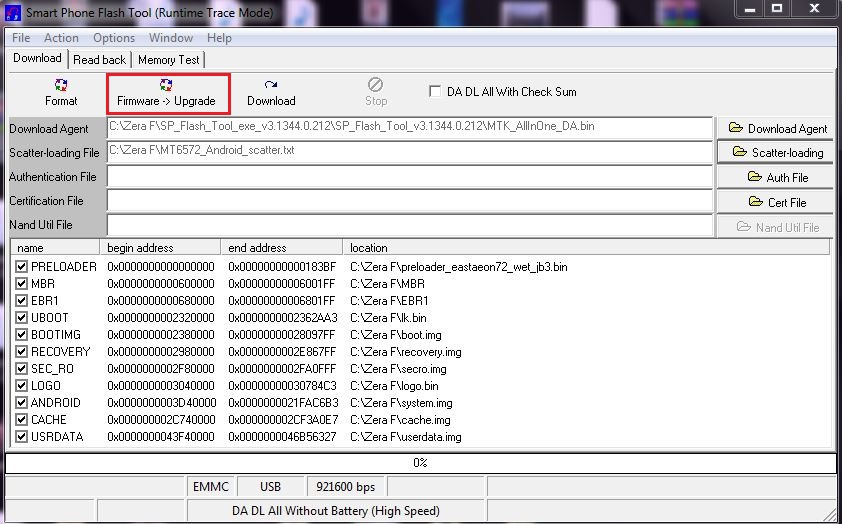Select the C:\Zera F\boot.img location
Screen dimensions: 842x524
click(x=396, y=335)
